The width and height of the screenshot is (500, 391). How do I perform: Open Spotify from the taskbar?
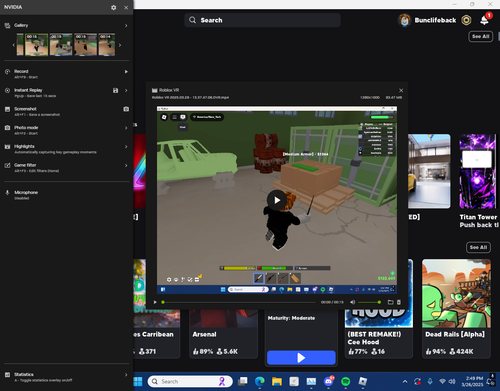(x=346, y=381)
